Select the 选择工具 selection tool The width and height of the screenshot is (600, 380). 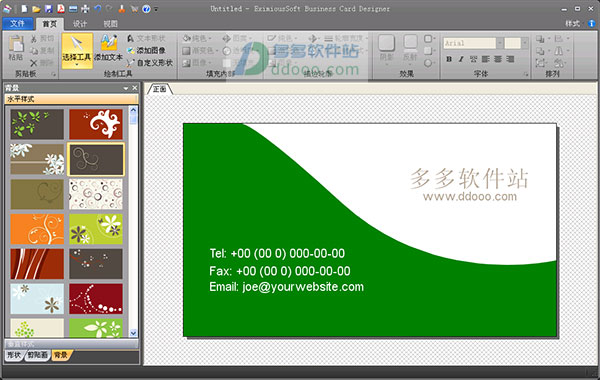click(77, 51)
